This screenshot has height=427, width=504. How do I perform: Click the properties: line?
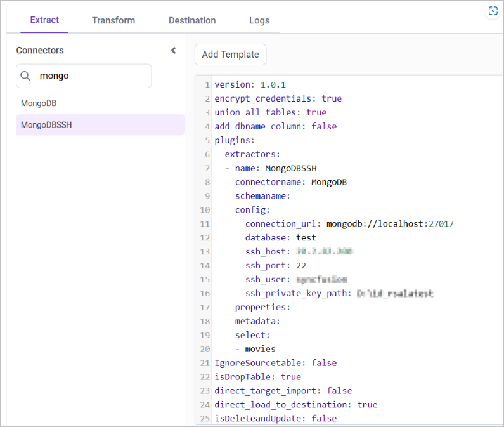262,307
